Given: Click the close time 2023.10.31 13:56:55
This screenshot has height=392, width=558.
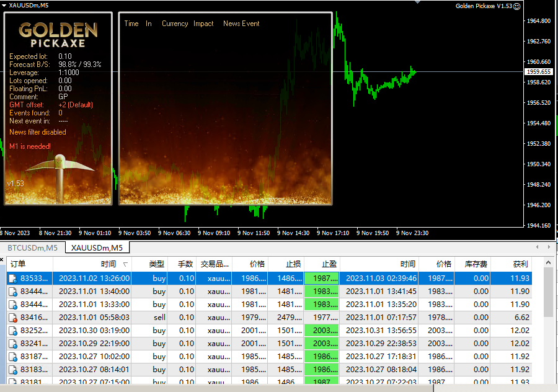Looking at the screenshot, I should pos(381,331).
